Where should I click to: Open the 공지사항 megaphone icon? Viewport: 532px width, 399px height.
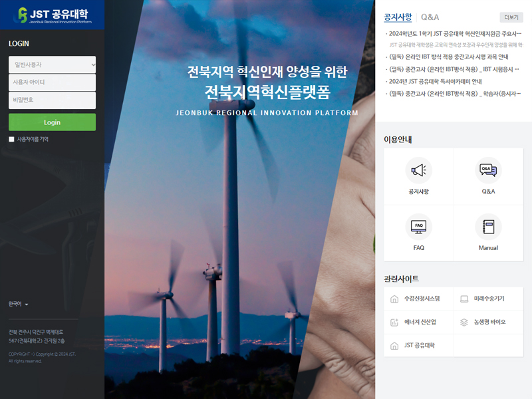(x=419, y=170)
